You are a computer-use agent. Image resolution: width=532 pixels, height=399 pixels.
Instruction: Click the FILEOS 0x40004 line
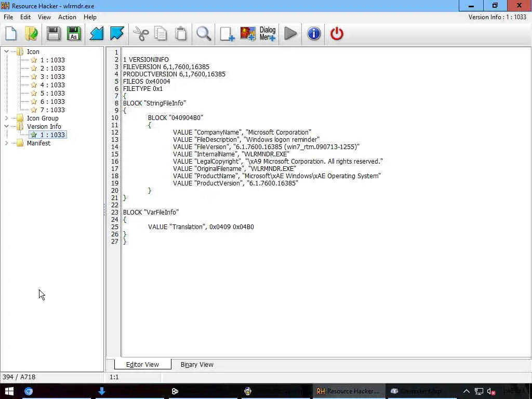(147, 82)
